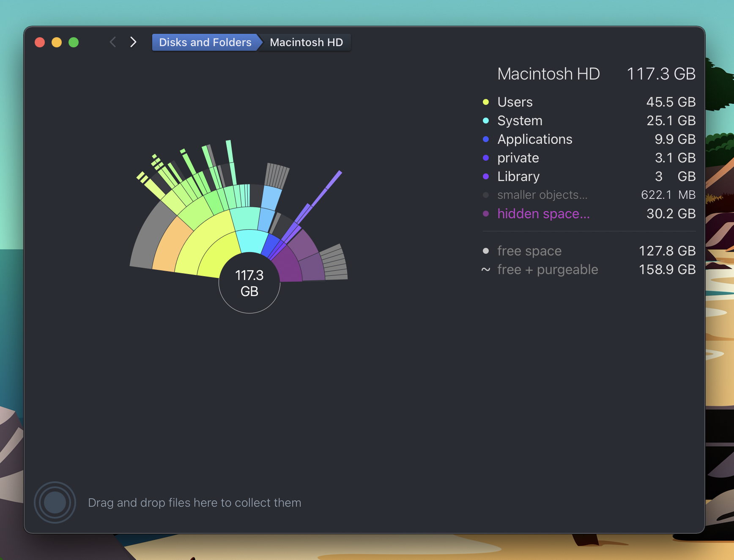
Task: Click the yellow minimize traffic light
Action: [57, 42]
